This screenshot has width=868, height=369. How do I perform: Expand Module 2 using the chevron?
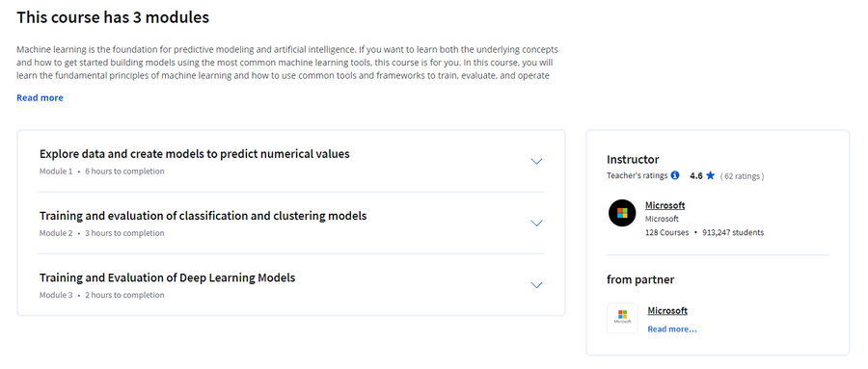point(536,224)
